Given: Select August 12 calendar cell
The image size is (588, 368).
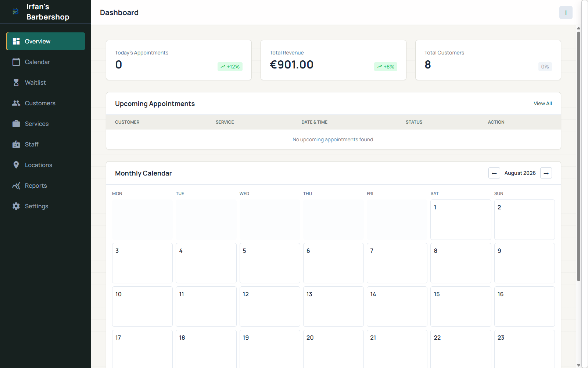Looking at the screenshot, I should pos(270,307).
